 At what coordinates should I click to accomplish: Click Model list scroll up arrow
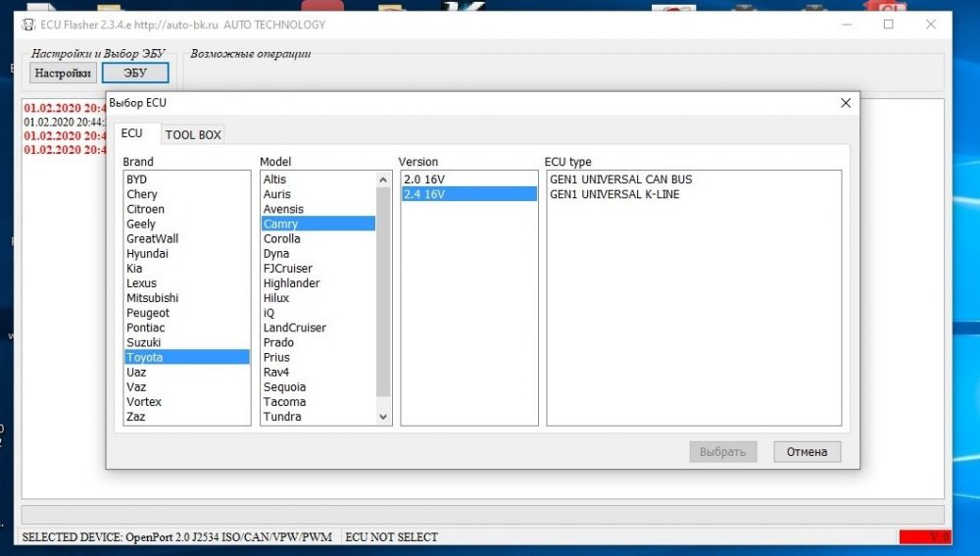(383, 179)
